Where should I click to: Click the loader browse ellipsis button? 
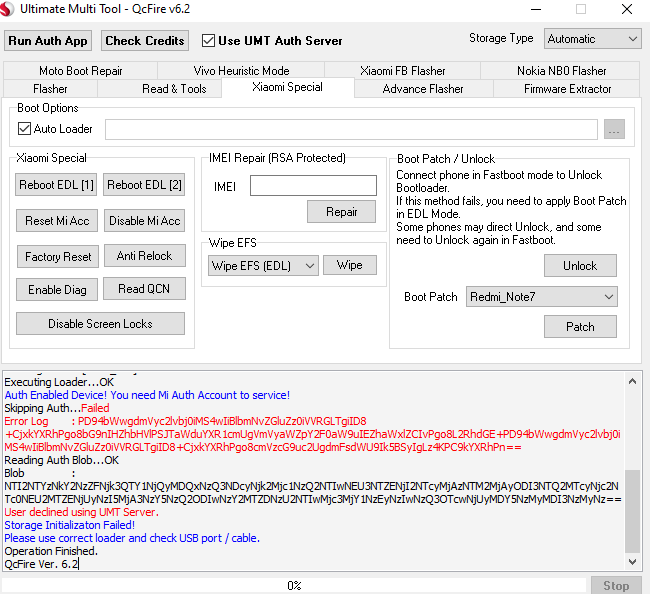tap(614, 129)
